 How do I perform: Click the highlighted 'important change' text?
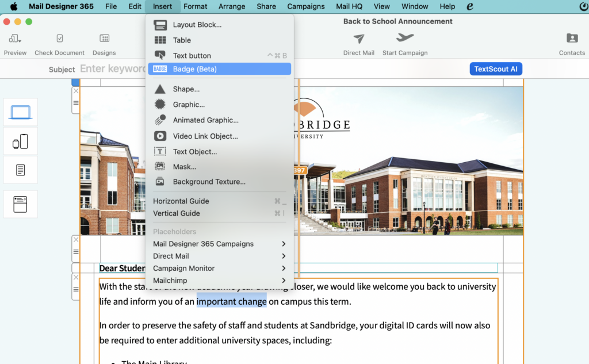coord(231,301)
